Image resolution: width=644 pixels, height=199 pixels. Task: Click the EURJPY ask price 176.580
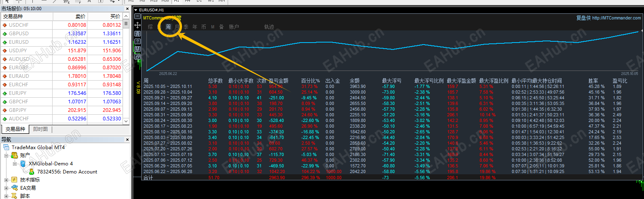coord(112,93)
